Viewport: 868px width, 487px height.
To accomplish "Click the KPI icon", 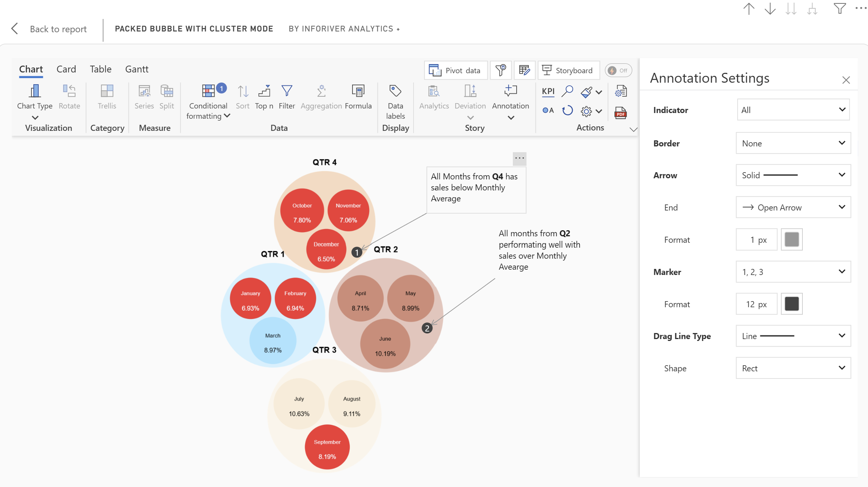I will click(548, 91).
